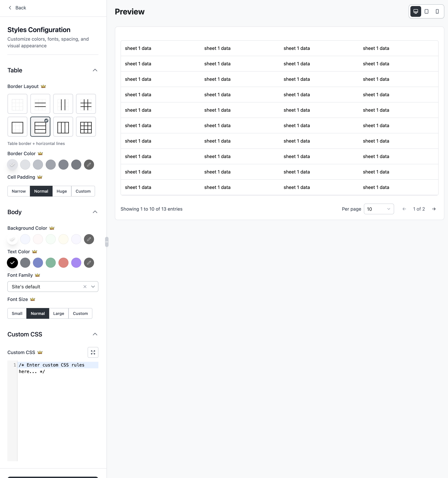Click the crown icon beside Font Family

(37, 275)
